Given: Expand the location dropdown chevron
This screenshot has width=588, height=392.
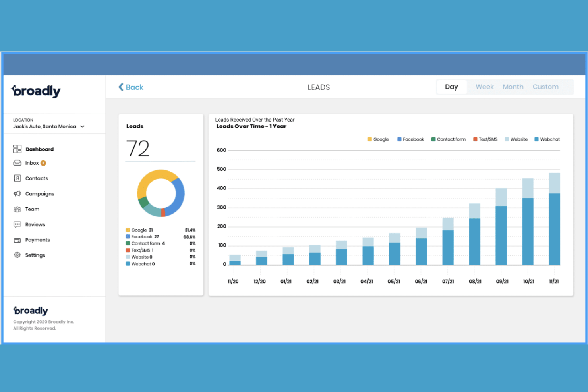Looking at the screenshot, I should (82, 127).
